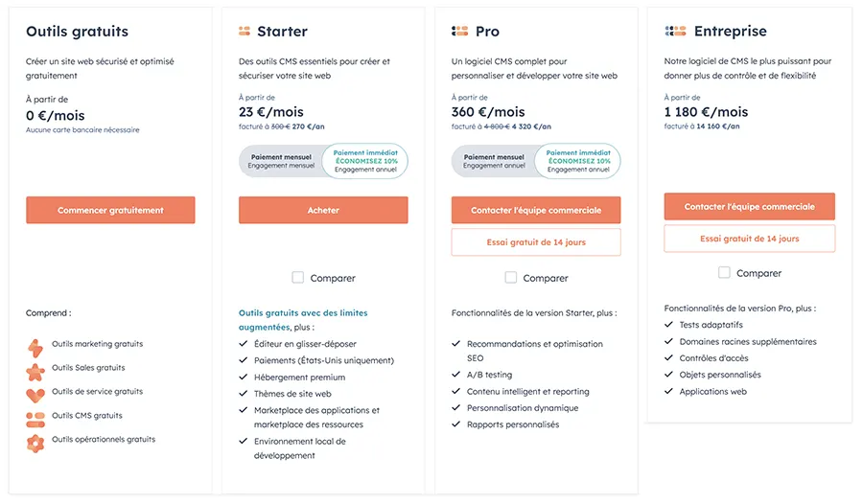Click the free marketing tools icon
The width and height of the screenshot is (863, 504).
coord(35,347)
